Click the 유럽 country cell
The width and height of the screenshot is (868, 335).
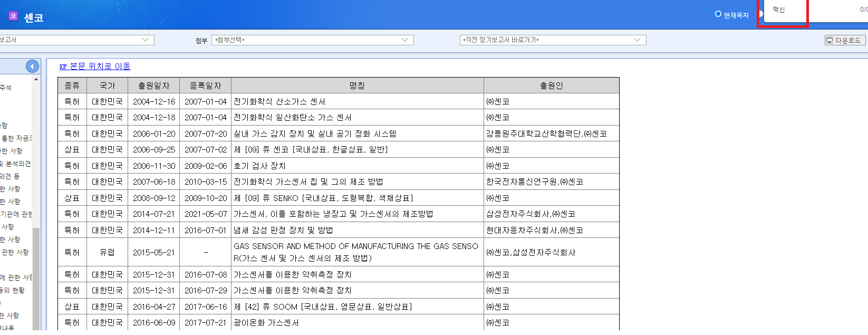pos(107,252)
